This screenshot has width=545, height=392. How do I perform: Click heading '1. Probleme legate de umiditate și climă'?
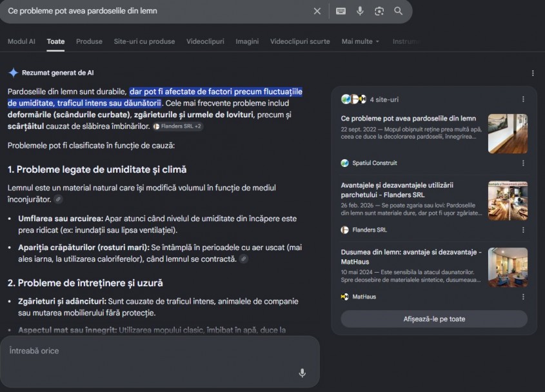pyautogui.click(x=97, y=170)
